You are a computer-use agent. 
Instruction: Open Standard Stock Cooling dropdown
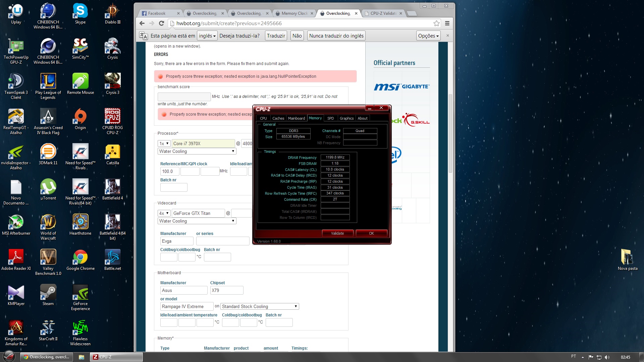click(x=259, y=306)
